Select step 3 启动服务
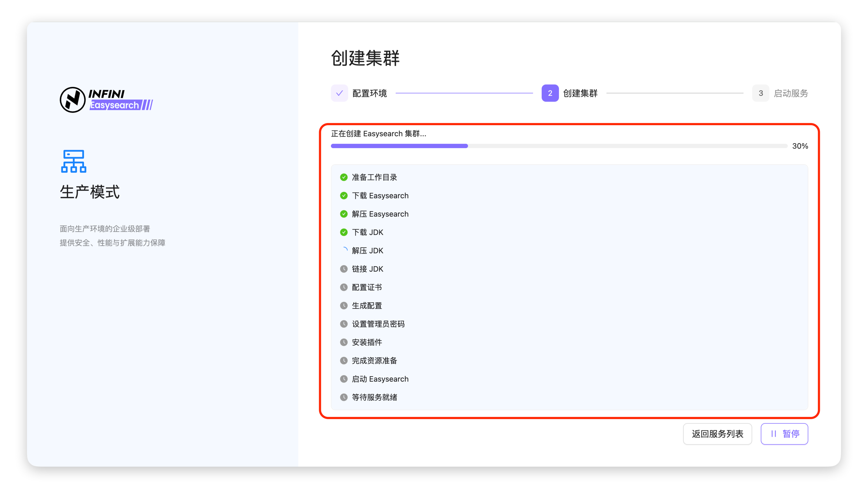The height and width of the screenshot is (499, 868). pos(780,93)
